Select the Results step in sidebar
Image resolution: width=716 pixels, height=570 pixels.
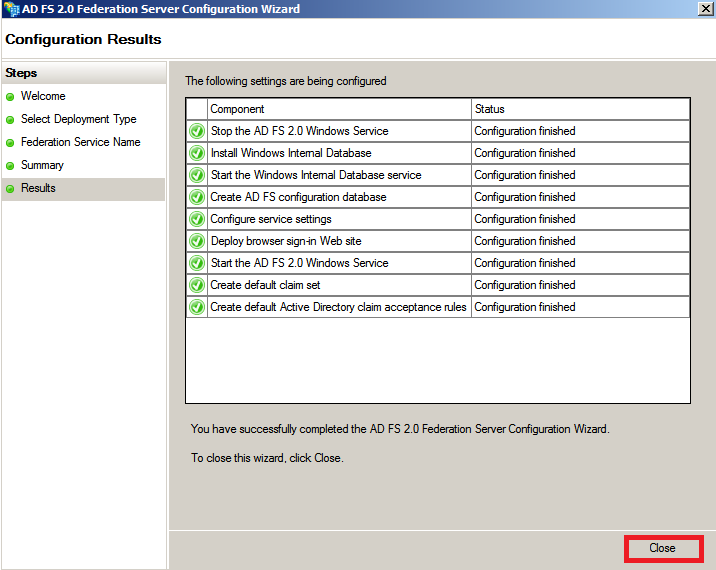click(38, 188)
